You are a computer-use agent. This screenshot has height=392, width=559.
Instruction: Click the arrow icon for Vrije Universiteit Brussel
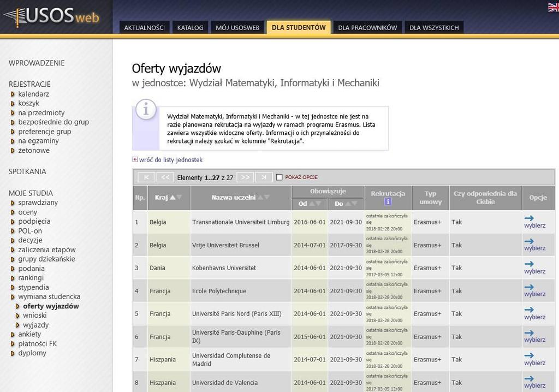click(x=529, y=241)
